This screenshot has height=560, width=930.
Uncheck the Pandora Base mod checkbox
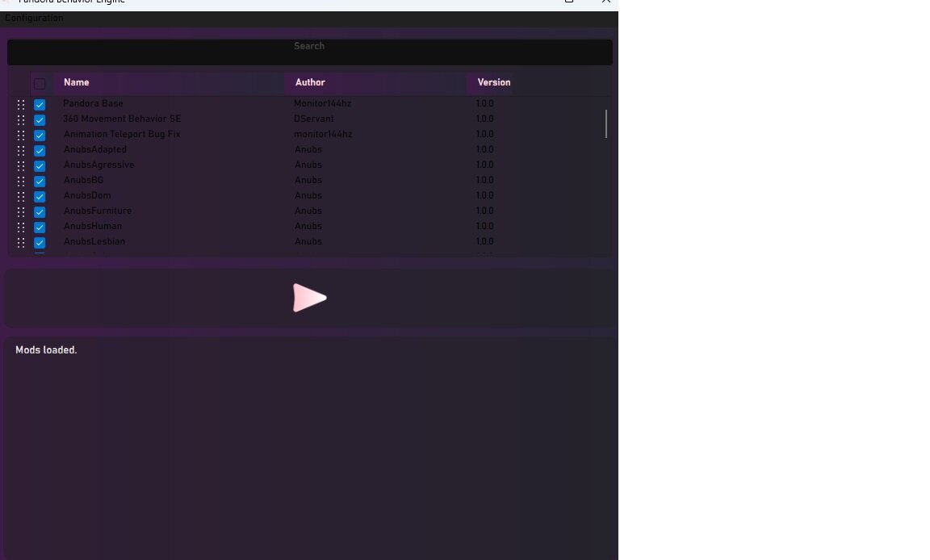40,105
